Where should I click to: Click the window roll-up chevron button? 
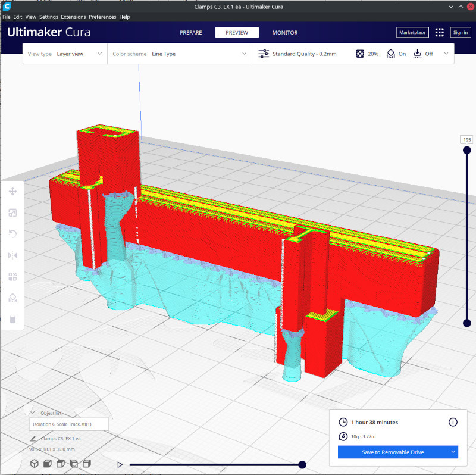(x=461, y=7)
